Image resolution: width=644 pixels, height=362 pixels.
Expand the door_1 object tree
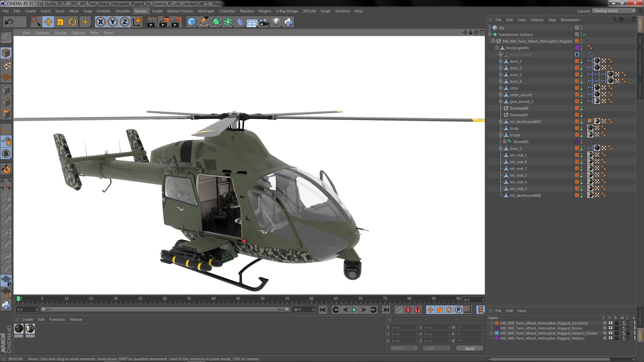coord(500,61)
